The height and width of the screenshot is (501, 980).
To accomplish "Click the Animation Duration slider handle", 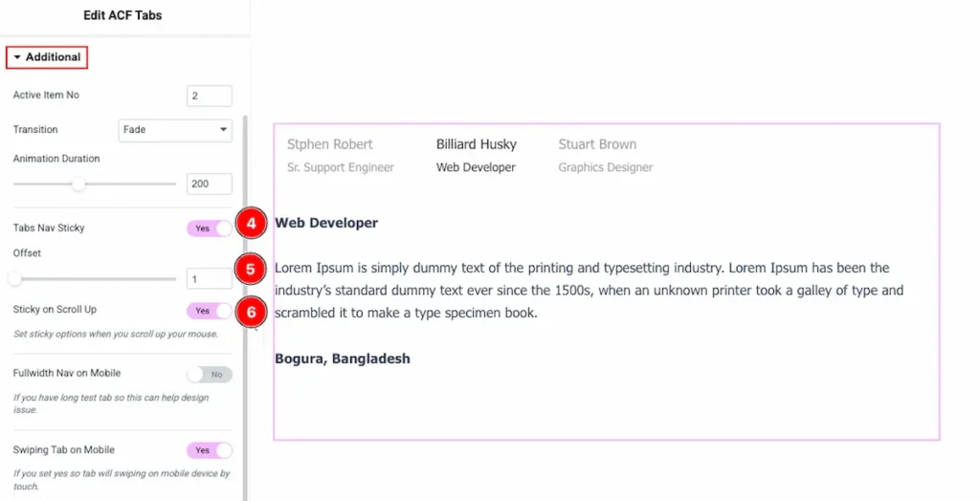I will tap(78, 185).
